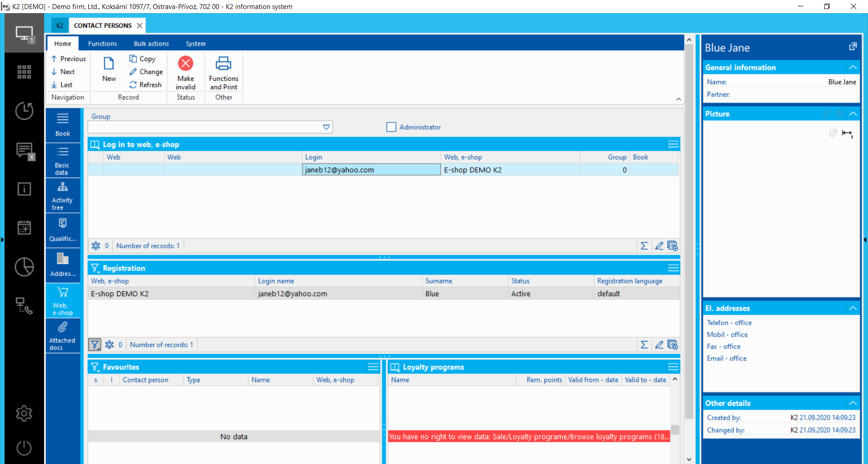This screenshot has height=464, width=868.
Task: Collapse the ribbon with the arrow
Action: pyautogui.click(x=679, y=99)
